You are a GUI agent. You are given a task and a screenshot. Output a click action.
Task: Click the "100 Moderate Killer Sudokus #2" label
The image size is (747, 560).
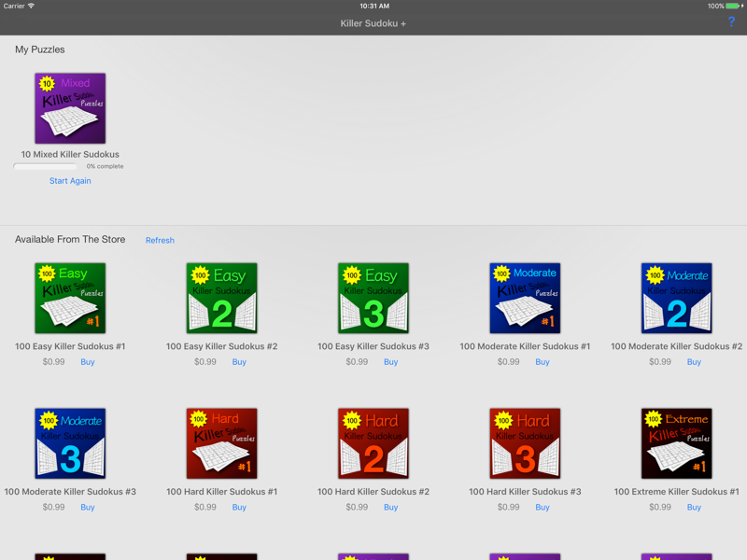tap(676, 346)
